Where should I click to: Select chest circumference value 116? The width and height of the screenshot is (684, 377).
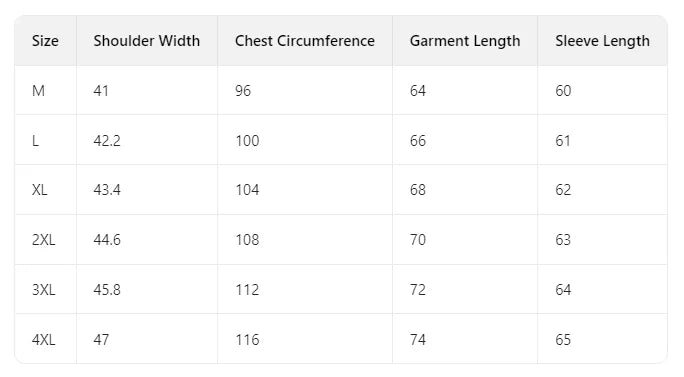tap(247, 339)
